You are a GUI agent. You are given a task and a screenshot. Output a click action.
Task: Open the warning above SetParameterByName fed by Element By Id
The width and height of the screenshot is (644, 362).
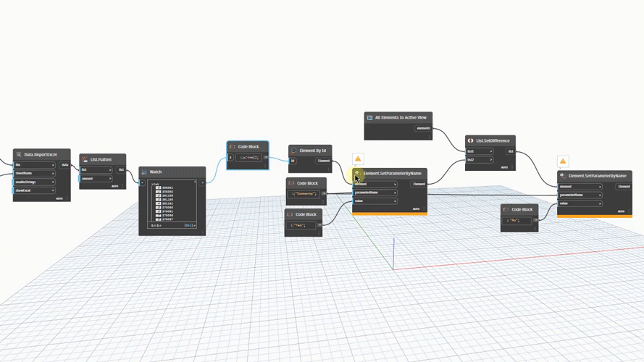click(358, 159)
